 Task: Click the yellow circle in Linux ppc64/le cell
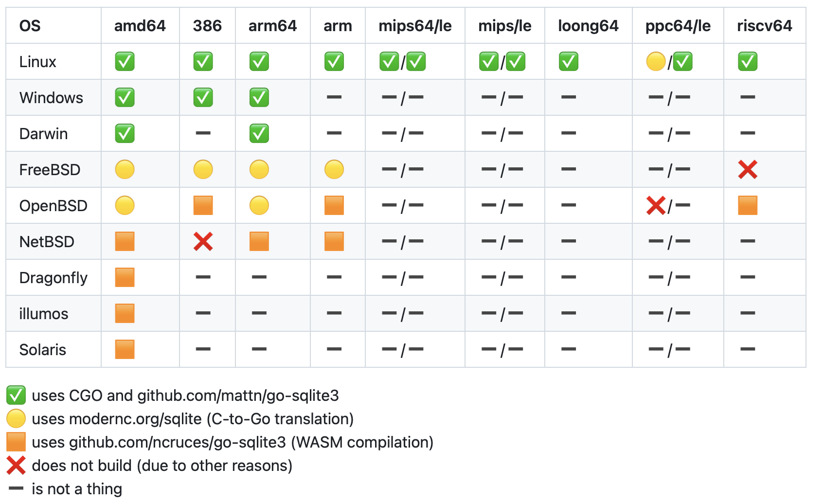coord(656,62)
